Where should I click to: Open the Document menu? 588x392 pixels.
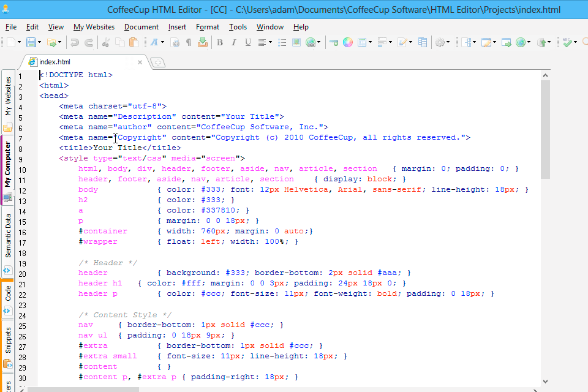141,27
